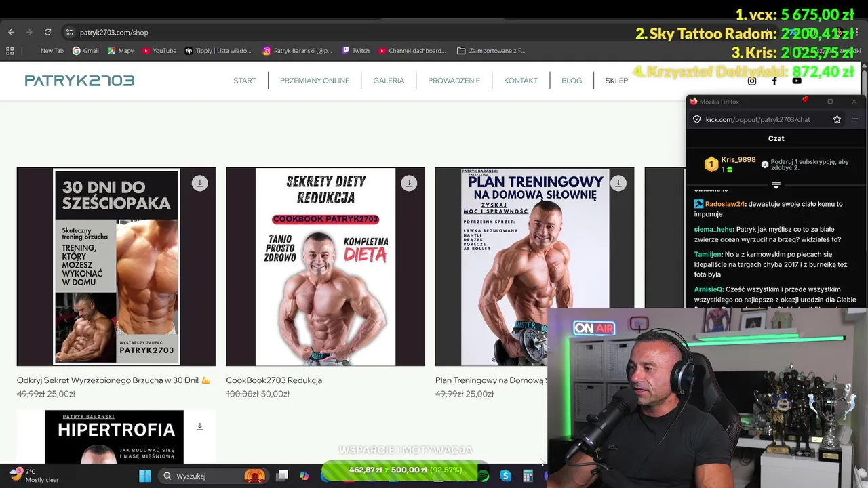
Task: Expand the chat leaderboard arrow
Action: pos(776,185)
